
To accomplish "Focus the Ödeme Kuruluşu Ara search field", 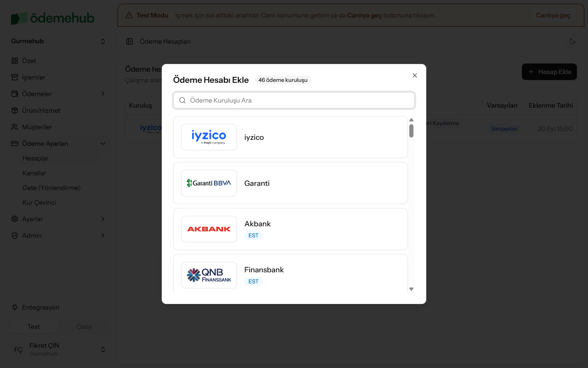I will click(294, 100).
